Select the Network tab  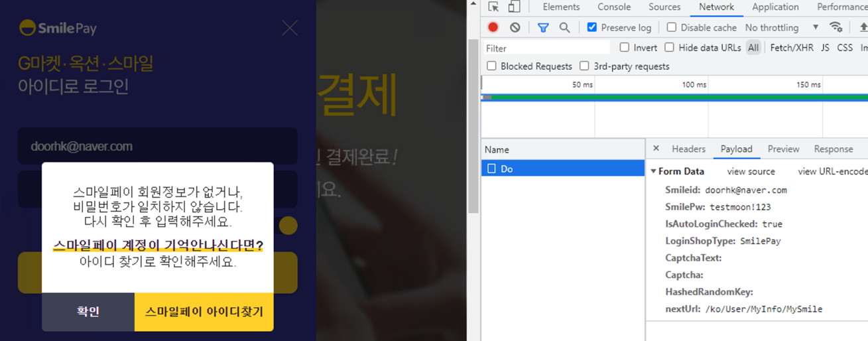[716, 7]
